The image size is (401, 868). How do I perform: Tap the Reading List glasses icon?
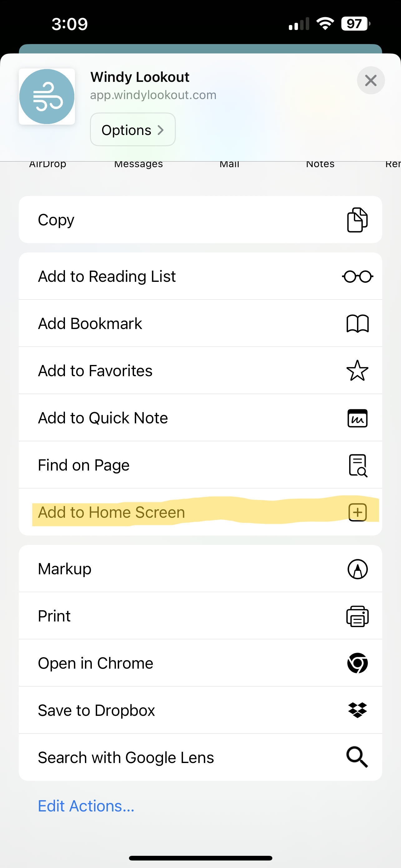pyautogui.click(x=357, y=277)
